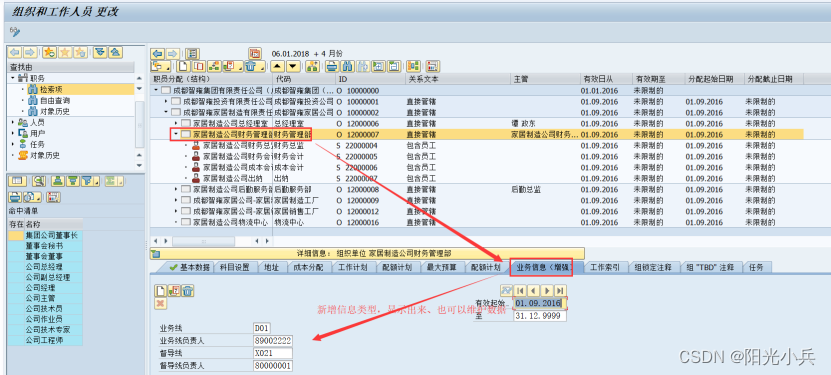Click the add-to-favorites star icon with green plus

49,52
